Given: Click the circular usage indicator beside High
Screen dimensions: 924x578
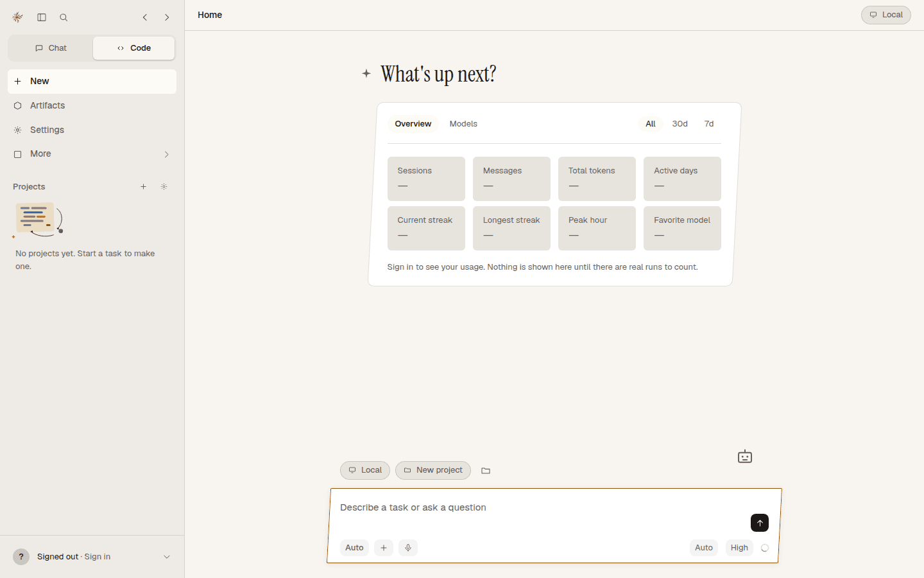Looking at the screenshot, I should (x=765, y=548).
